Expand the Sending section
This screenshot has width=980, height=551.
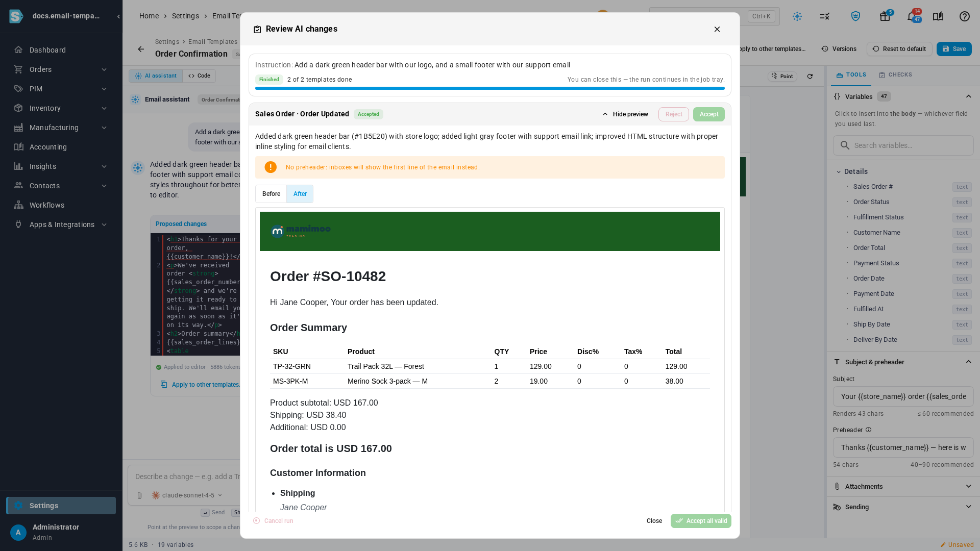coord(903,507)
